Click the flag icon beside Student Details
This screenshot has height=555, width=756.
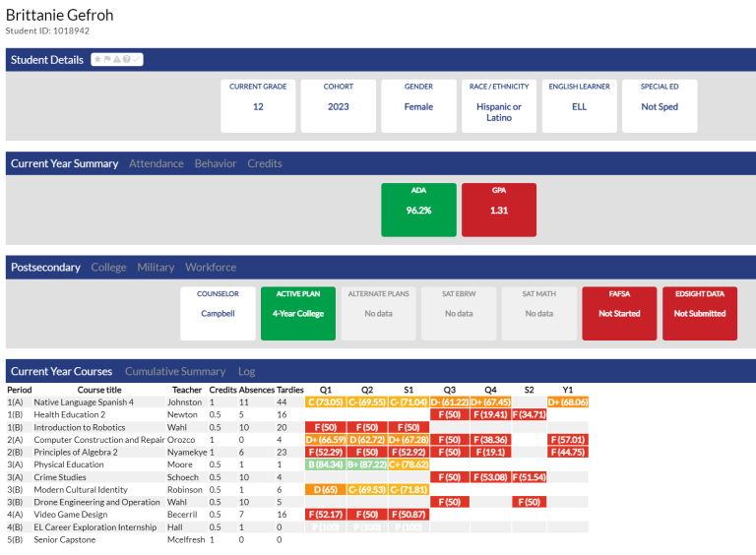point(107,59)
